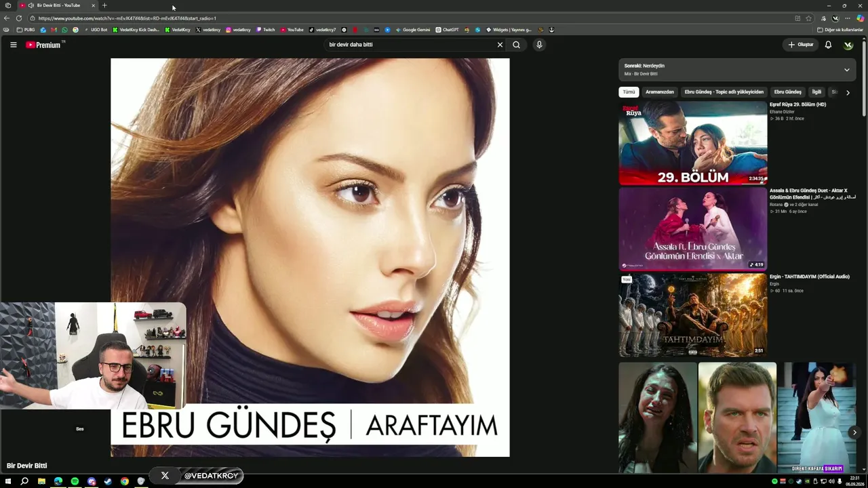
Task: Select the Ebru Gündeş filter chip
Action: click(787, 92)
